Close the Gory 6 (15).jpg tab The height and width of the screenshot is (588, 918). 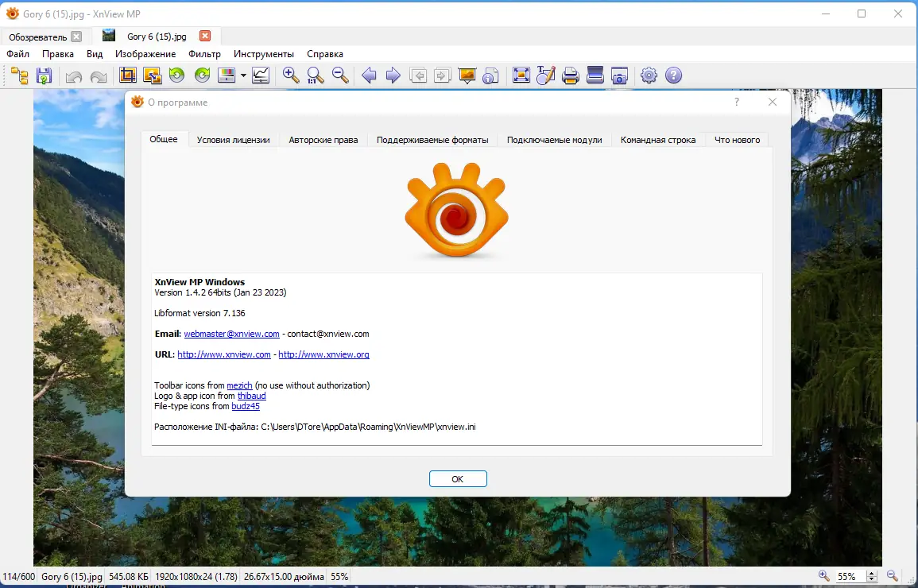click(x=204, y=36)
